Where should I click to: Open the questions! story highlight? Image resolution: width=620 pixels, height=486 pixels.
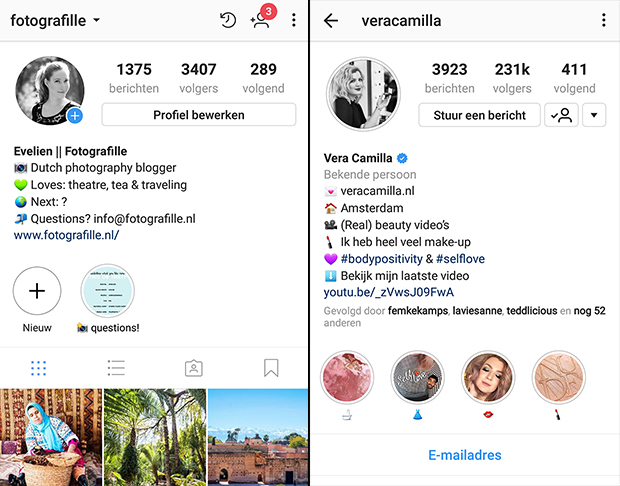108,291
